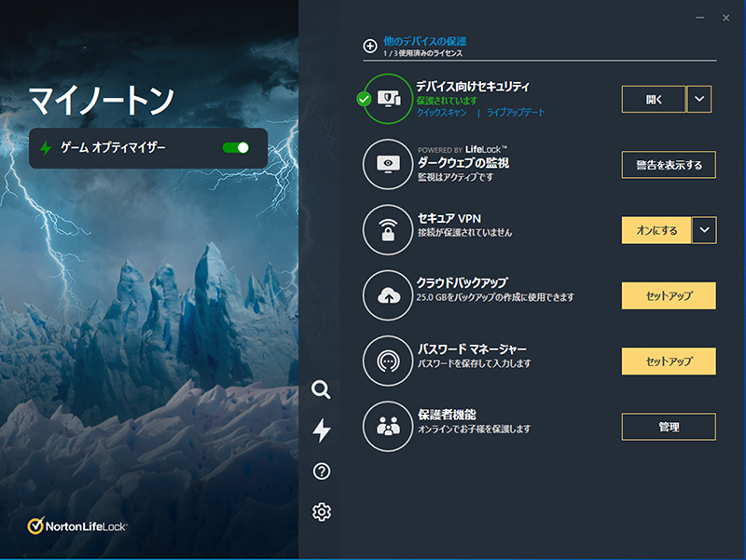Click the Device Security shield monitor icon
This screenshot has height=560, width=746.
(388, 99)
